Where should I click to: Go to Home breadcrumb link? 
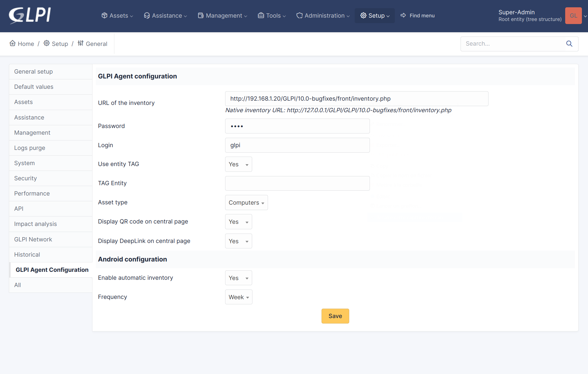(x=22, y=44)
